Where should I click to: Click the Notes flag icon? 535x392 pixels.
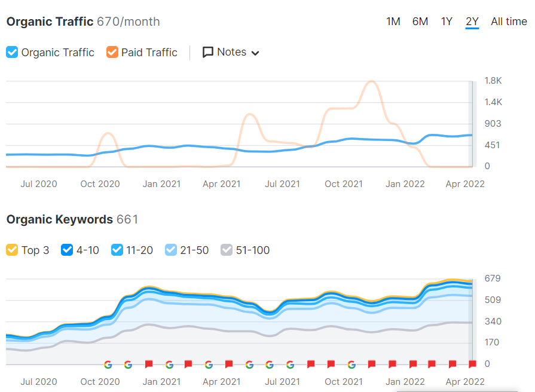coord(208,52)
